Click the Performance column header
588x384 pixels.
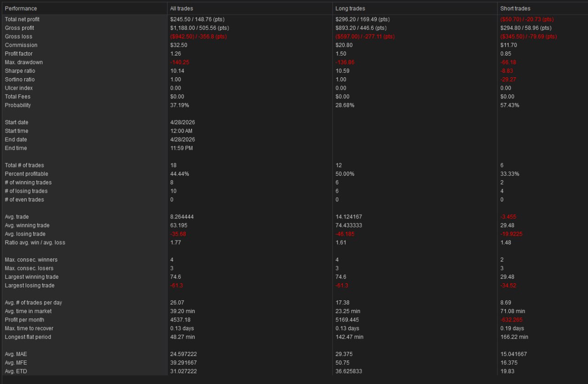(x=21, y=8)
